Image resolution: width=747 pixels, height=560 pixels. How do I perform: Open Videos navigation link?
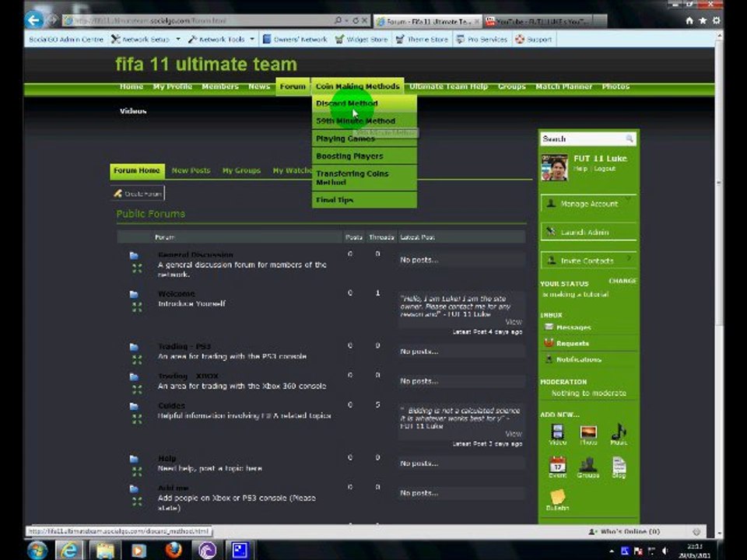coord(133,111)
